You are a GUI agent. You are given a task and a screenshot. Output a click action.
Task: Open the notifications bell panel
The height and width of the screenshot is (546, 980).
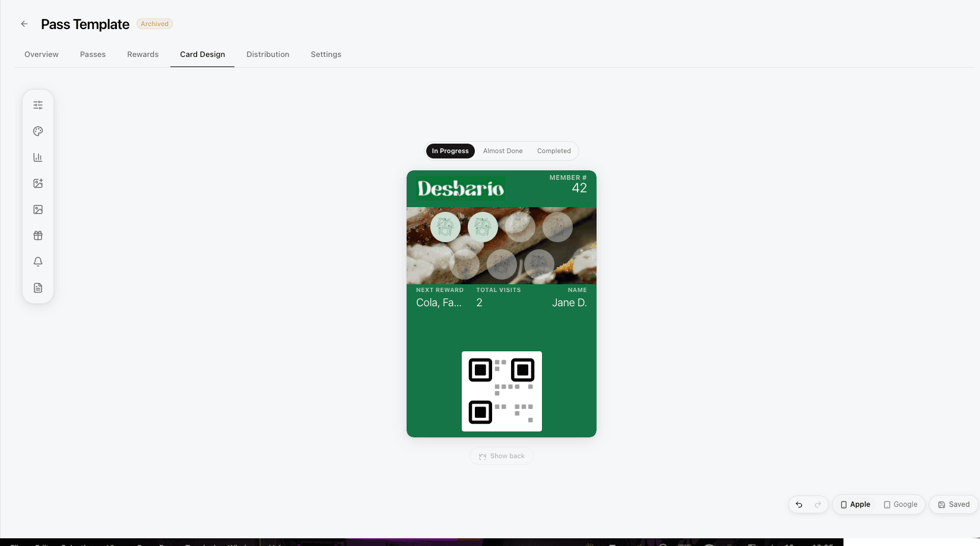coord(38,261)
